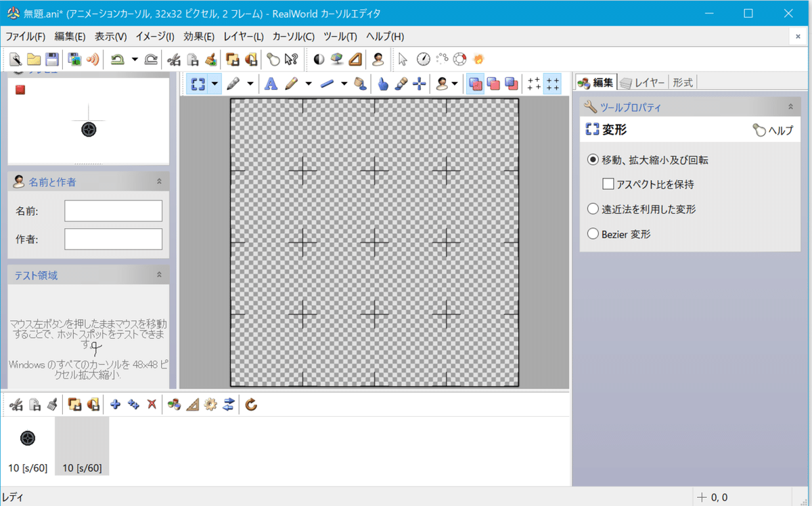Select the Flood fill bucket tool

pos(361,84)
